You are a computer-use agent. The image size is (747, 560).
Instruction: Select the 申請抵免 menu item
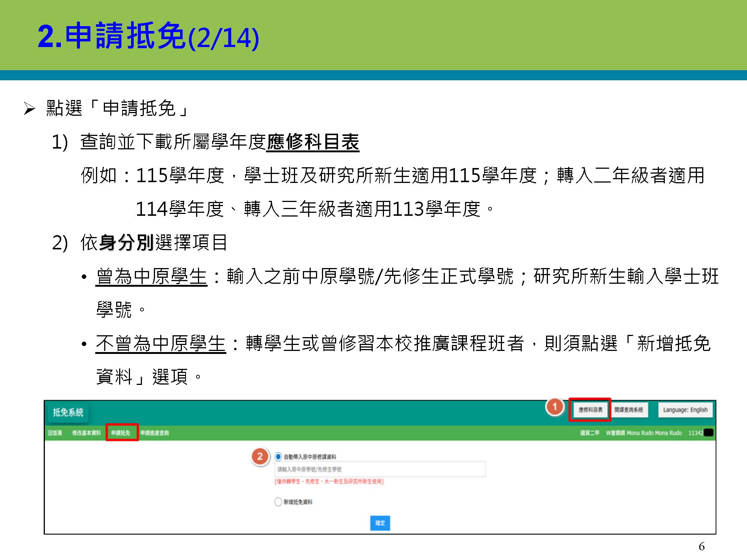121,433
